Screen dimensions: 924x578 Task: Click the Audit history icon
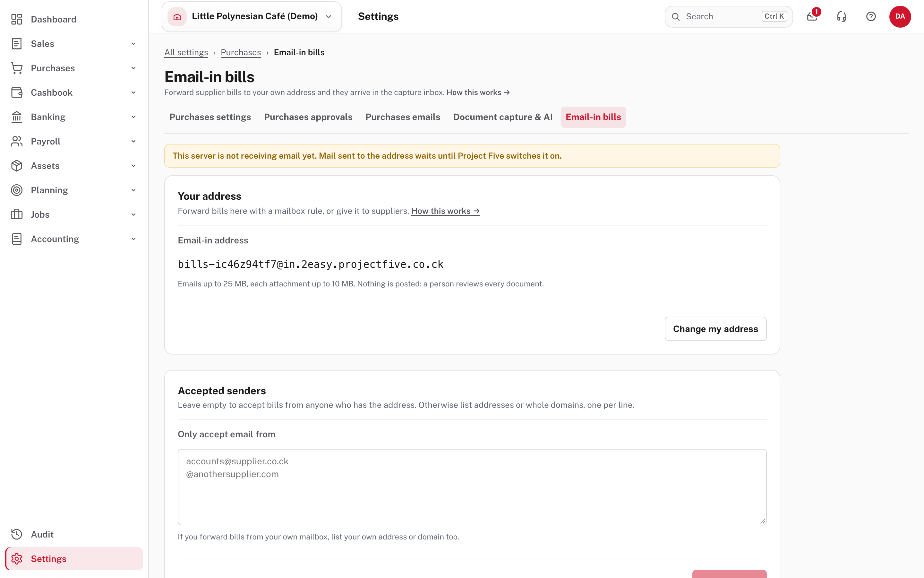click(16, 534)
